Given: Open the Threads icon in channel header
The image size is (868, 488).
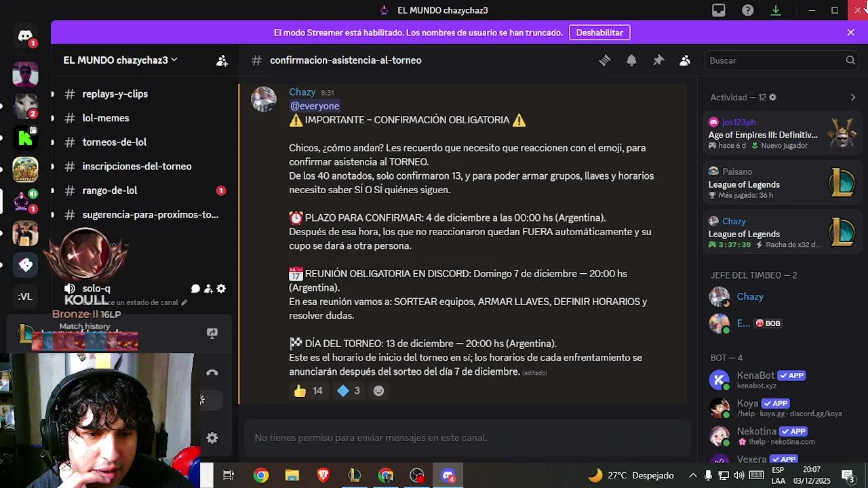Looking at the screenshot, I should coord(605,60).
